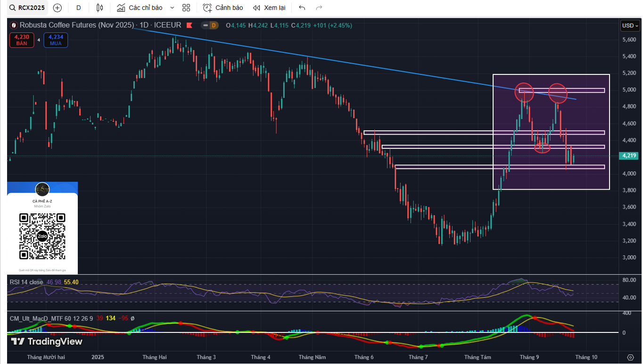Open the USD currency dropdown
The image size is (643, 364).
(630, 25)
